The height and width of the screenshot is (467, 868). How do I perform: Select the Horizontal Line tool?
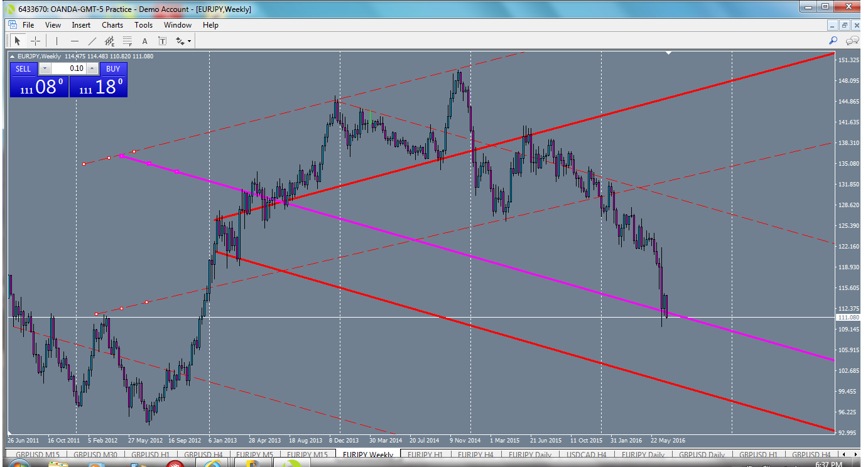74,40
